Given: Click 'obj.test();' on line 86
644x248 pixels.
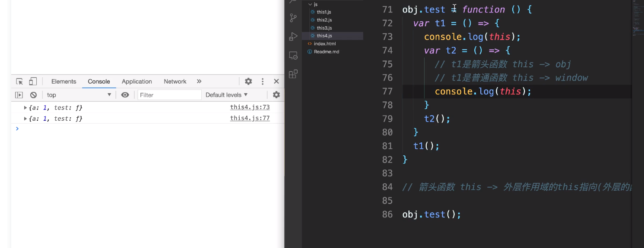Looking at the screenshot, I should pos(431,214).
